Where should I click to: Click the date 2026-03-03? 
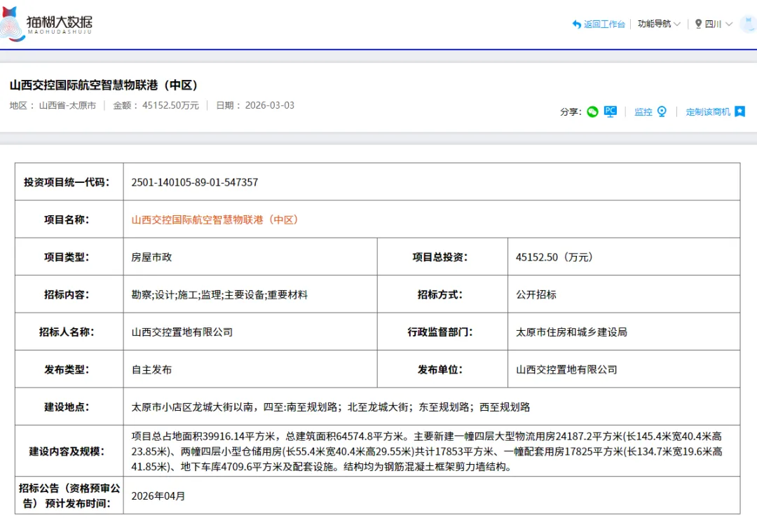point(269,105)
